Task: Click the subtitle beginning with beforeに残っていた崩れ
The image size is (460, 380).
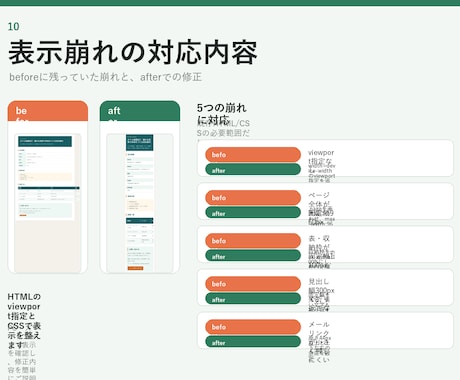Action: point(105,77)
